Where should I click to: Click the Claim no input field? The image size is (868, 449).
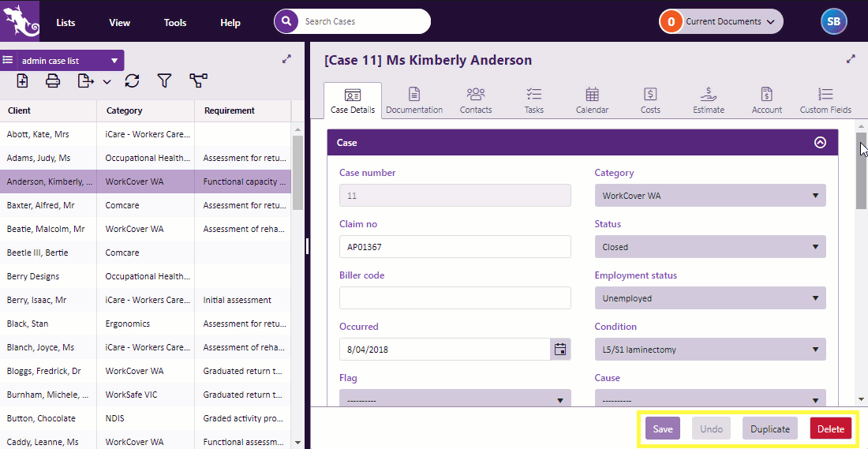click(x=455, y=247)
